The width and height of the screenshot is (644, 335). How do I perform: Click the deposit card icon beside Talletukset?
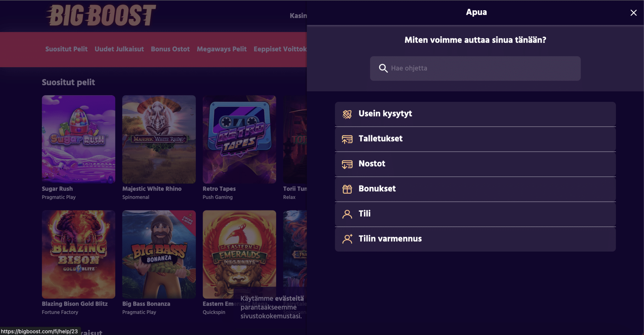pyautogui.click(x=347, y=139)
